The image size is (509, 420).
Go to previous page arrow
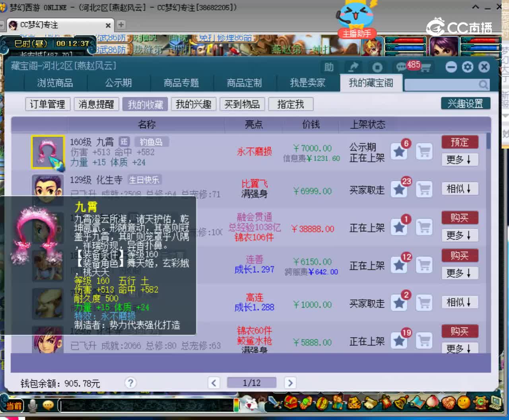[214, 383]
